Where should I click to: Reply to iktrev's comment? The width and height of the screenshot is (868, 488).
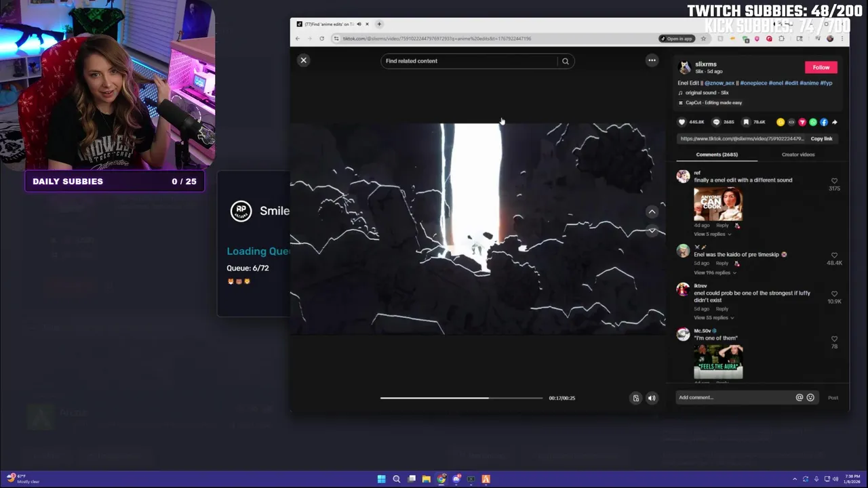[722, 309]
